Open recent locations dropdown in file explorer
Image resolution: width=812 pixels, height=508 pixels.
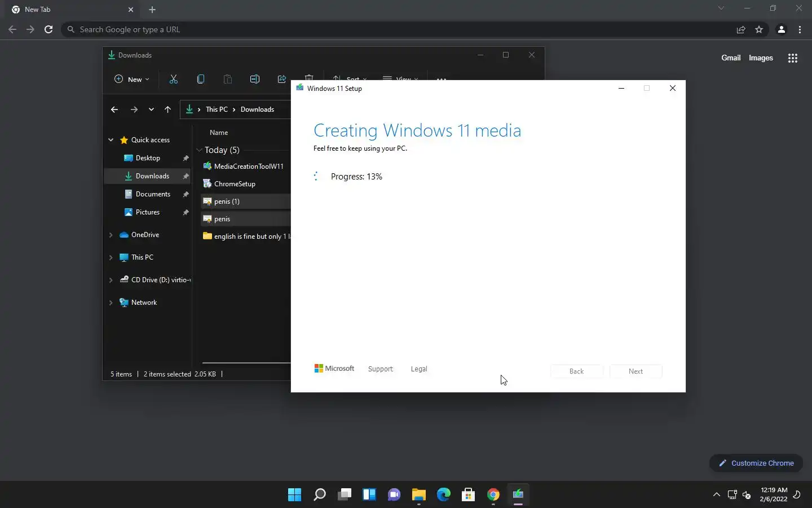(x=151, y=110)
